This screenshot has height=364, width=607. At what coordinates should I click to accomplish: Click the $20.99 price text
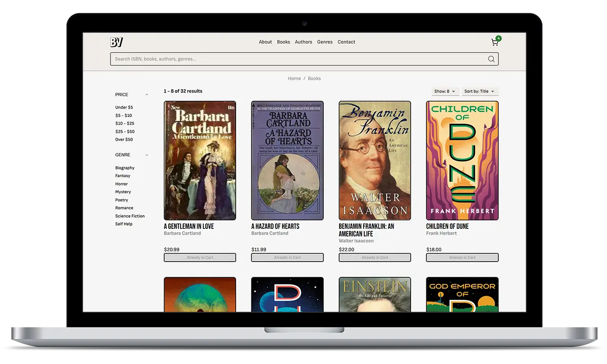[x=172, y=250]
